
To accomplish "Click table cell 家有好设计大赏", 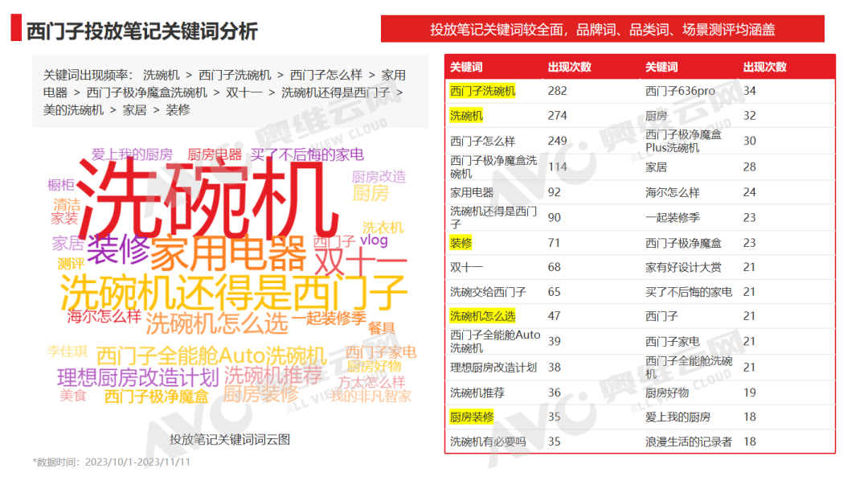I will (x=683, y=267).
